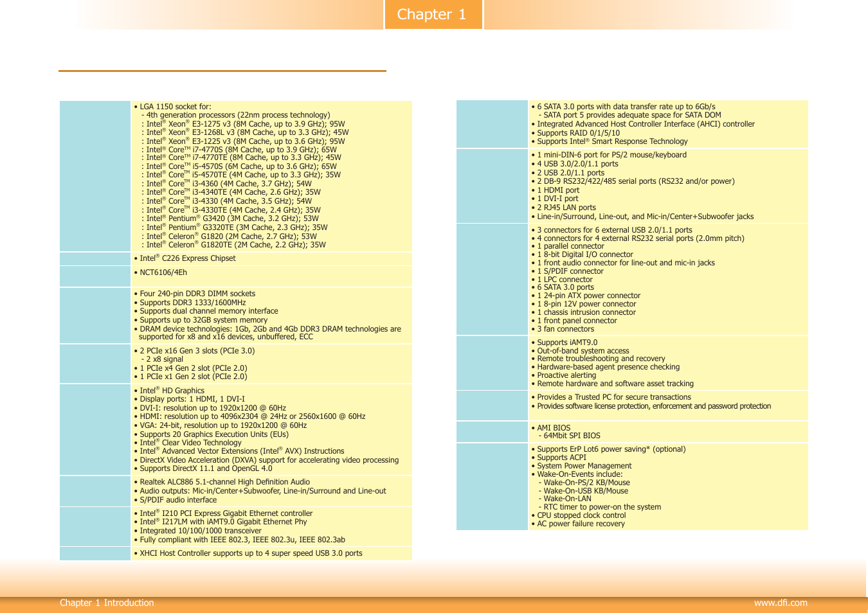
Task: Select "Four 240-pin DDR3 DIMM sockets" line
Action: 195,294
